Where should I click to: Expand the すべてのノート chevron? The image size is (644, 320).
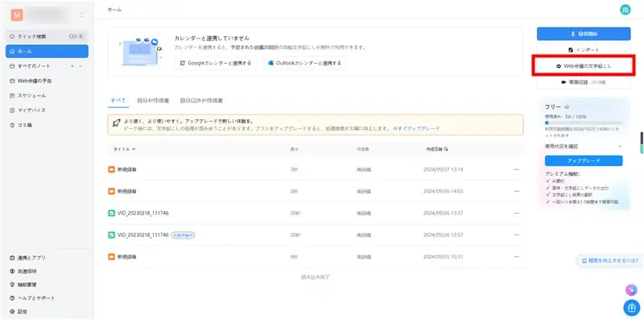[x=80, y=66]
